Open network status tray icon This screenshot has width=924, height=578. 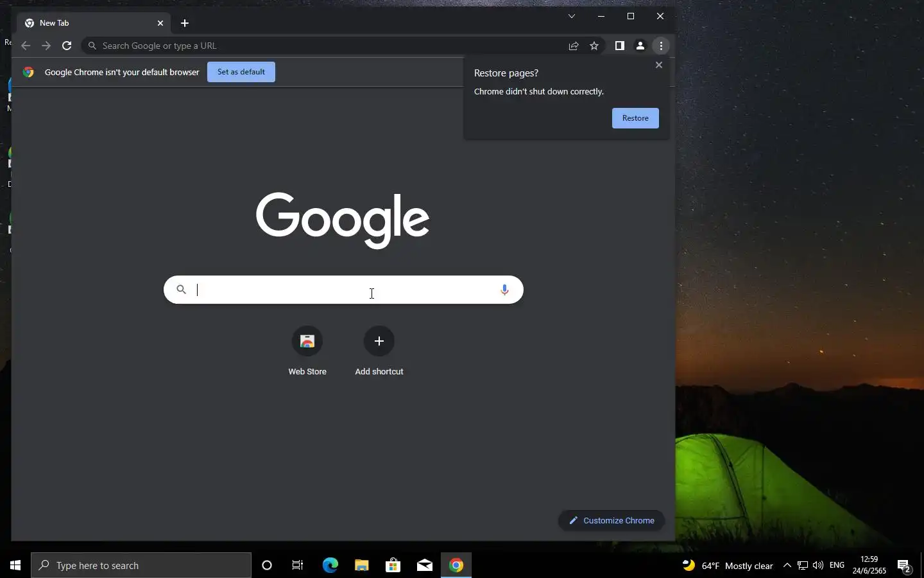click(x=803, y=565)
